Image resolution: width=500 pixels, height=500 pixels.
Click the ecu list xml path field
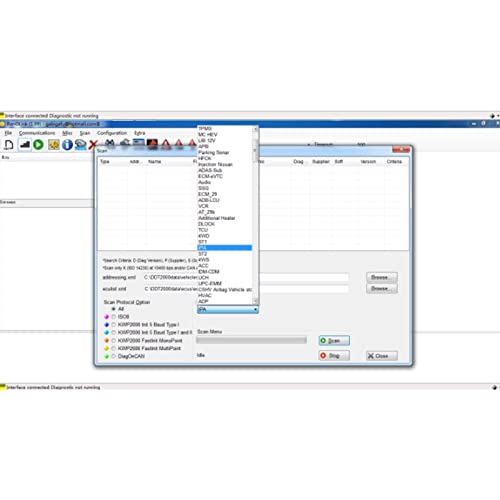pyautogui.click(x=246, y=289)
